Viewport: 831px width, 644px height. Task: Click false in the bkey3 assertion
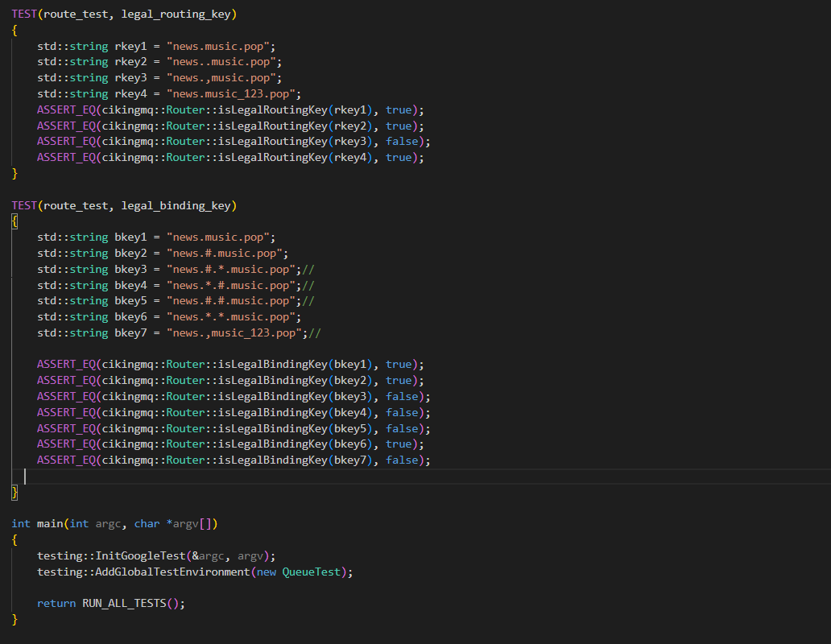pyautogui.click(x=402, y=397)
